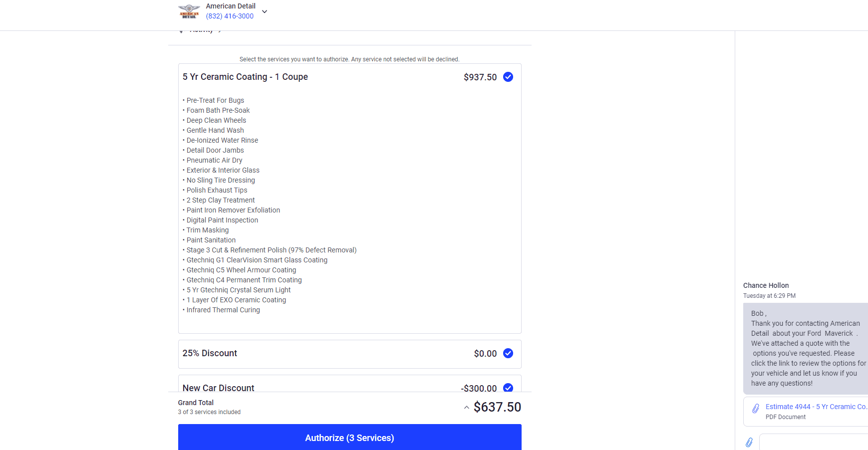Click the New Car Discount label

pos(218,388)
